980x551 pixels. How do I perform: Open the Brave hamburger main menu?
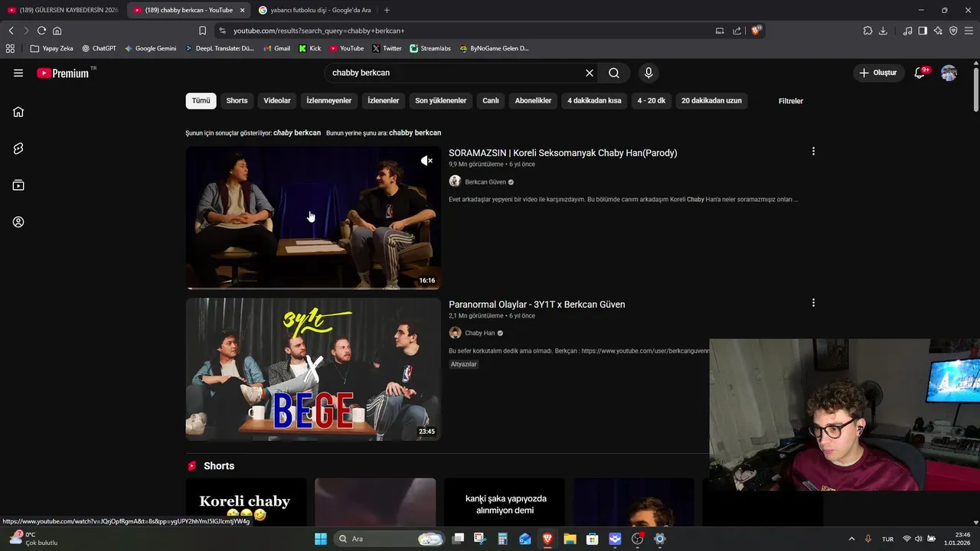tap(969, 31)
